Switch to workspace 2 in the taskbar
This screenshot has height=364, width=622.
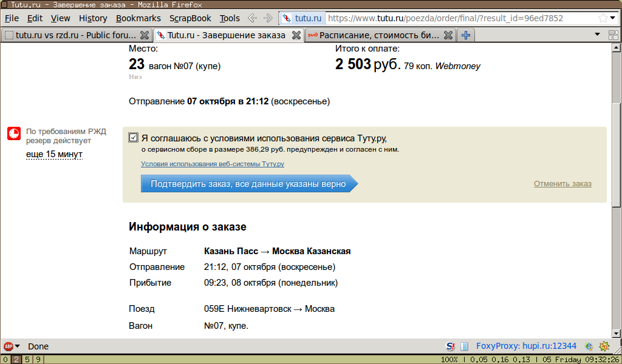click(16, 360)
